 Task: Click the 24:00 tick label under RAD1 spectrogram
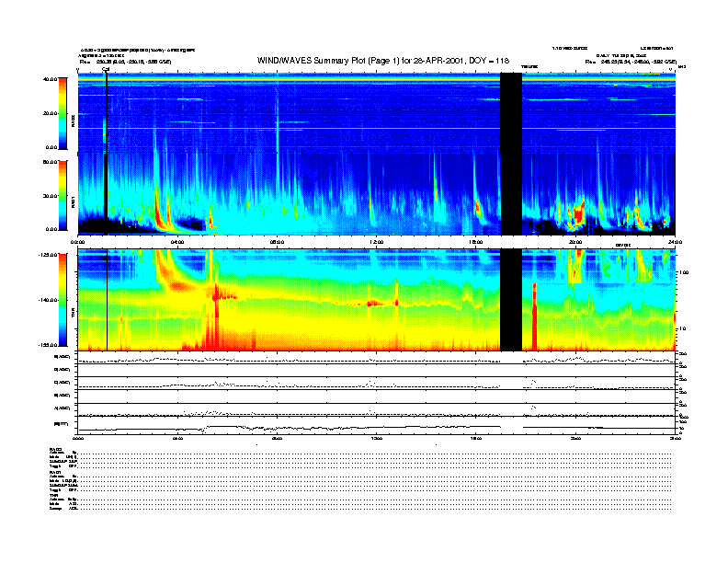pos(675,242)
